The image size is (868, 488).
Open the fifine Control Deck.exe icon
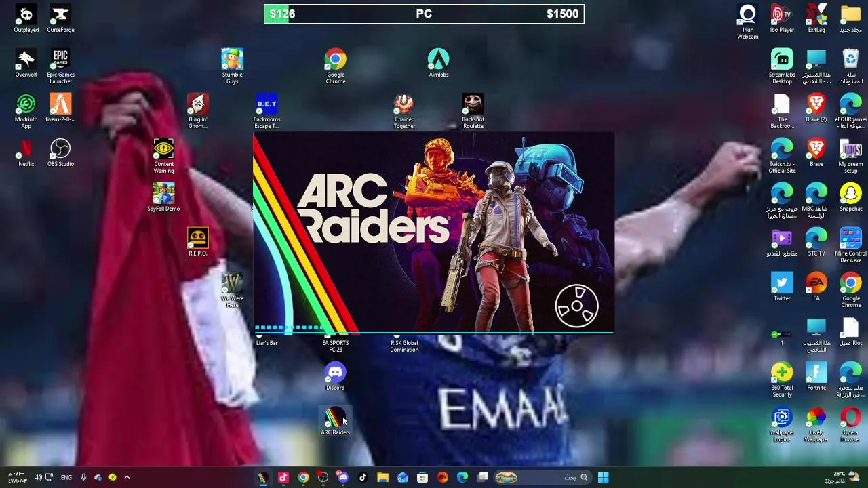pyautogui.click(x=850, y=245)
